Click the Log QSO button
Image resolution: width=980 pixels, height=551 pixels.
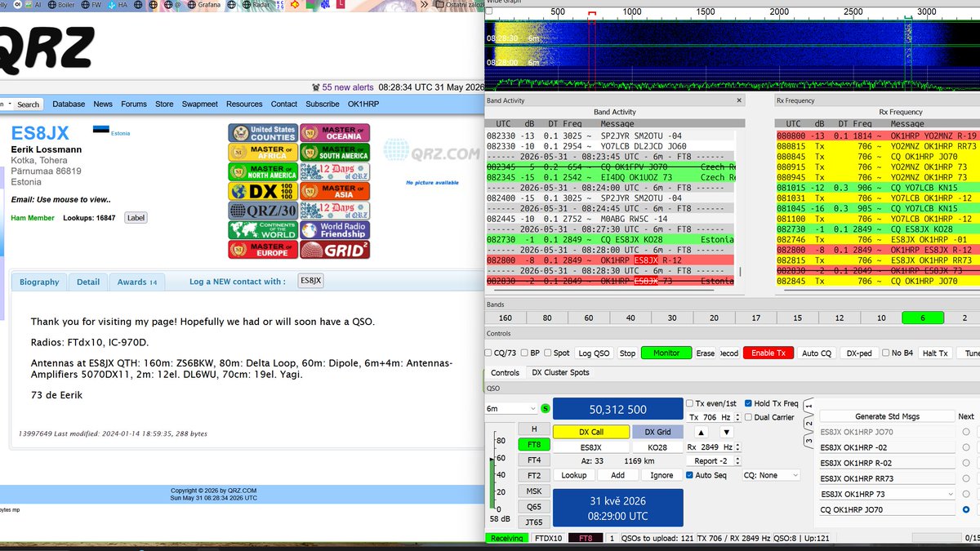tap(595, 353)
